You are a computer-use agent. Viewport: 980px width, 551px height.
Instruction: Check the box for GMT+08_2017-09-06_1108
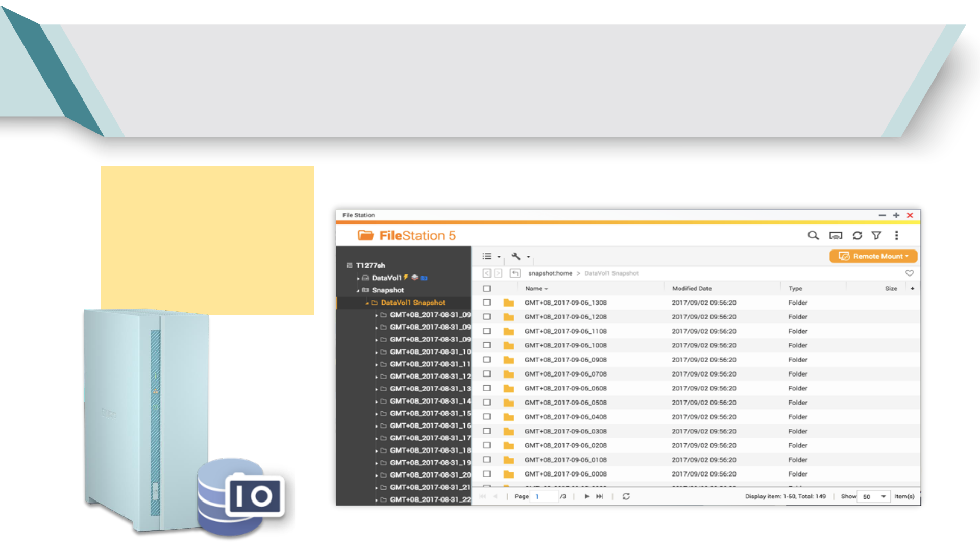(487, 331)
